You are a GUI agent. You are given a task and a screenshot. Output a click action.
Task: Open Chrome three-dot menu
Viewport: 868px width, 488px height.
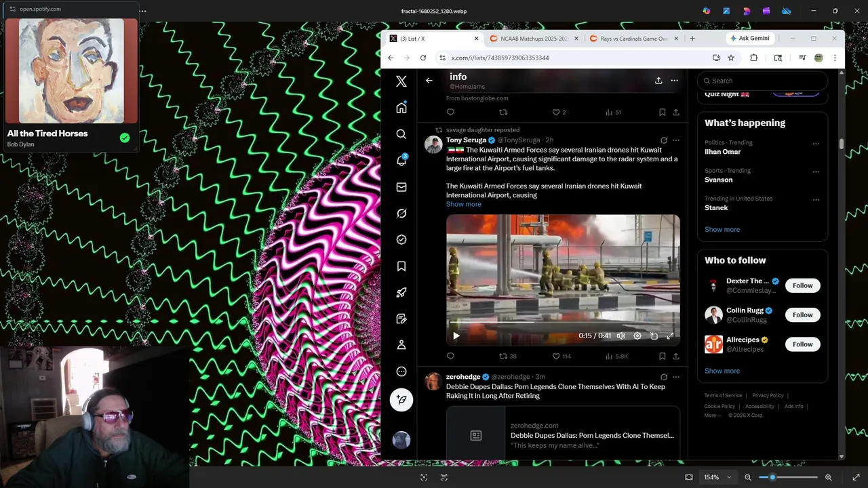(x=835, y=58)
